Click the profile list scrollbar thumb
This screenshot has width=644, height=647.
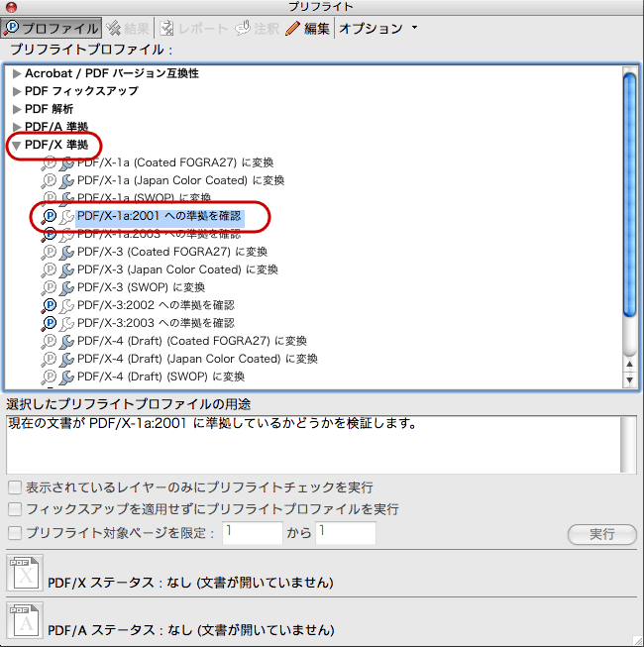click(629, 195)
